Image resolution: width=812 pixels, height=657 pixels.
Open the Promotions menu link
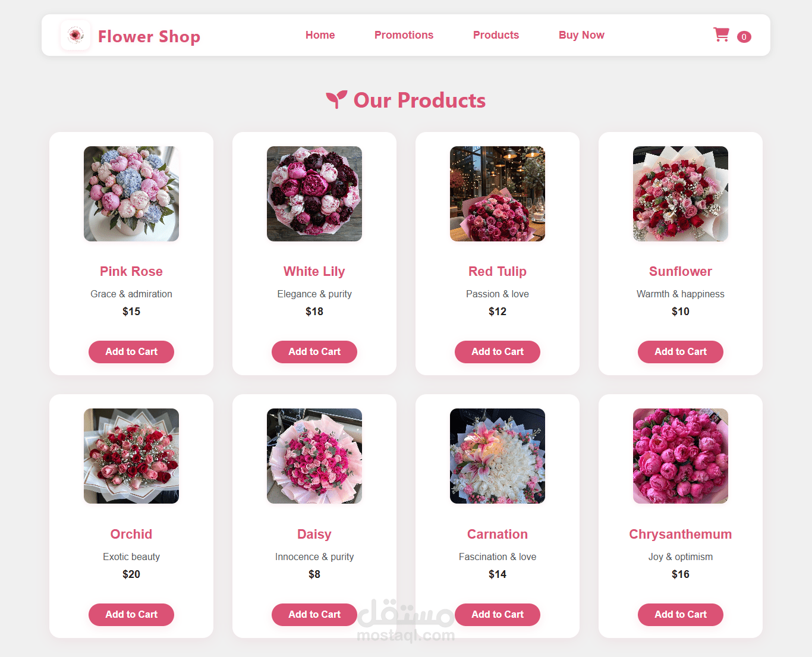(x=404, y=35)
